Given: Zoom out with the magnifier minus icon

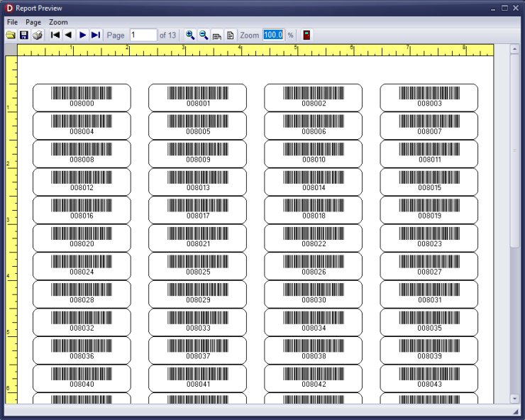Looking at the screenshot, I should [203, 35].
